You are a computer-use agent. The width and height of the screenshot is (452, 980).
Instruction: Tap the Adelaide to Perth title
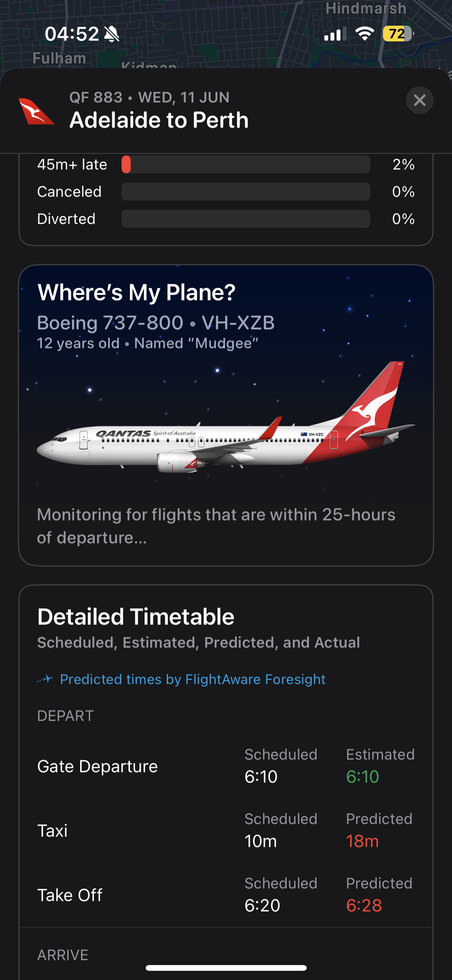point(159,120)
